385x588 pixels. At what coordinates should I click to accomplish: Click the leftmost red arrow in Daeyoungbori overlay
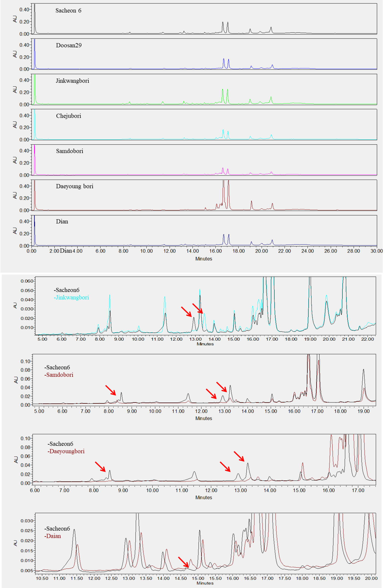(x=100, y=467)
